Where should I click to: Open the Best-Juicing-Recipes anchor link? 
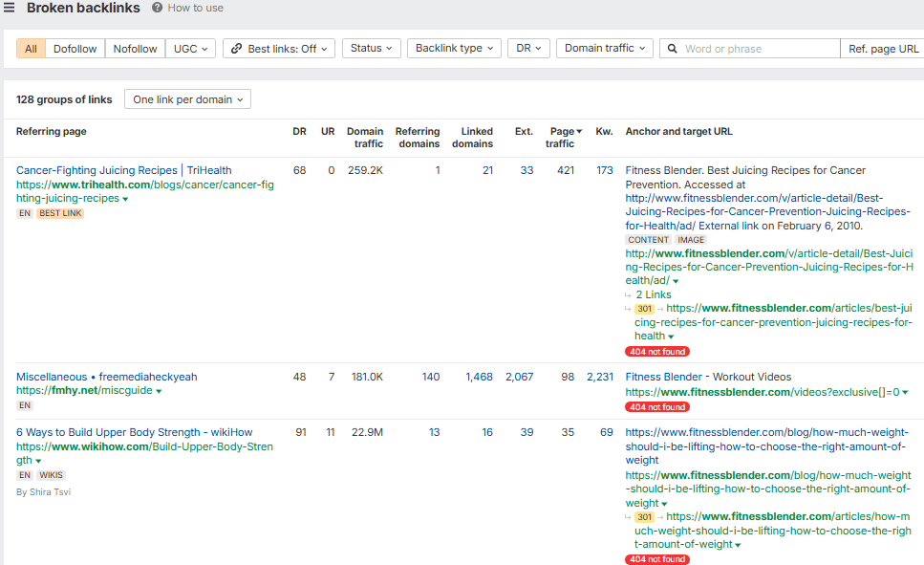(x=768, y=211)
